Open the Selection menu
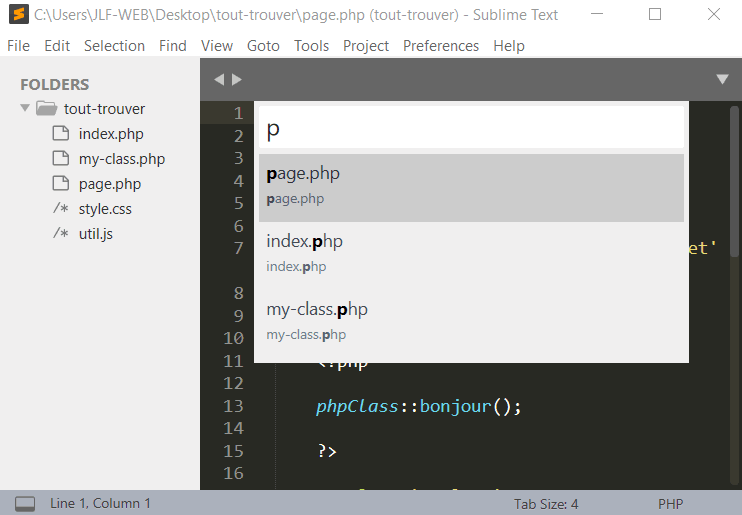The width and height of the screenshot is (742, 515). 115,46
